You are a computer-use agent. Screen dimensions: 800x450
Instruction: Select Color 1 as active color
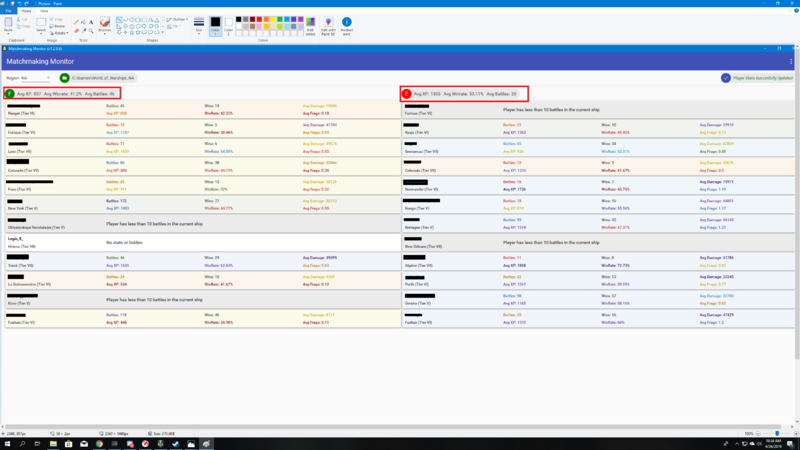pyautogui.click(x=215, y=24)
